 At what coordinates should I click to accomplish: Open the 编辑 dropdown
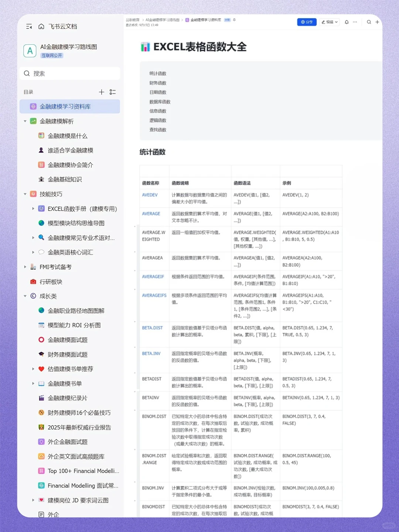[329, 22]
